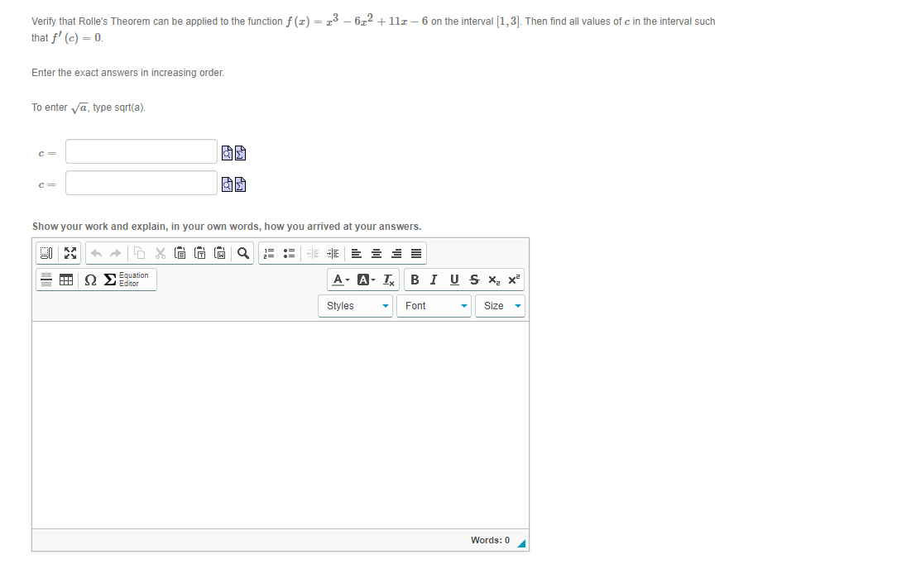The height and width of the screenshot is (588, 921).
Task: Insert a table
Action: tap(66, 280)
